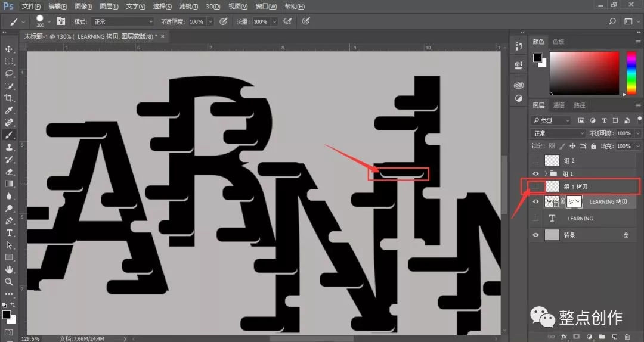The image size is (644, 342).
Task: Select the Lasso tool
Action: pos(8,73)
